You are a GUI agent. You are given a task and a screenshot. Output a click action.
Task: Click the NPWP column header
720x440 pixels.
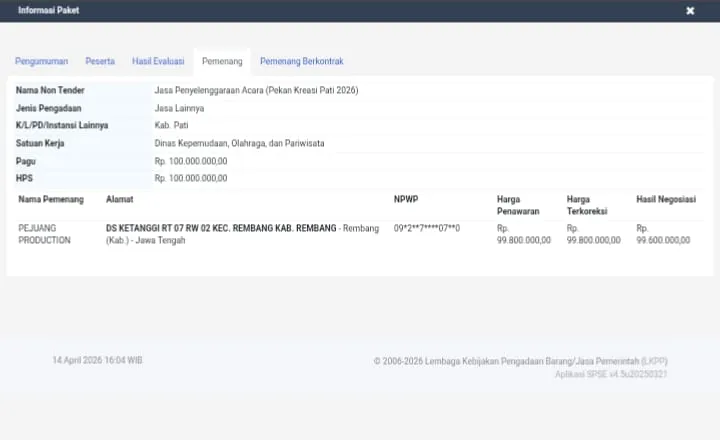(406, 200)
